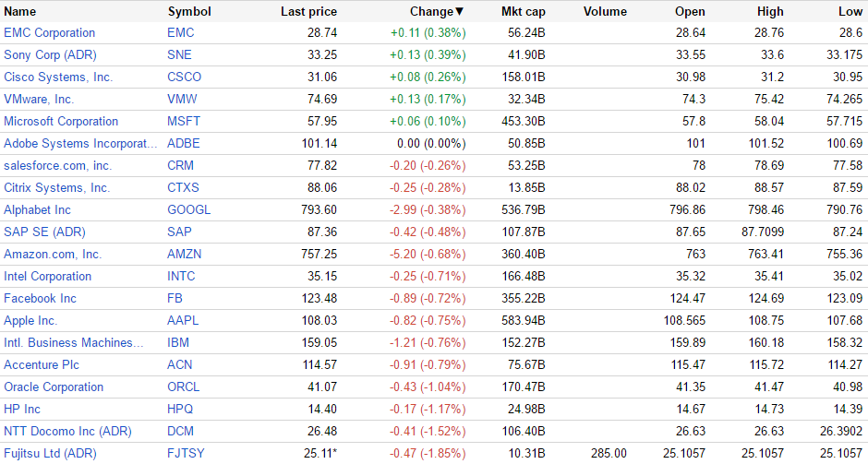Click the FB ticker symbol link
This screenshot has height=464, width=868.
click(x=175, y=298)
